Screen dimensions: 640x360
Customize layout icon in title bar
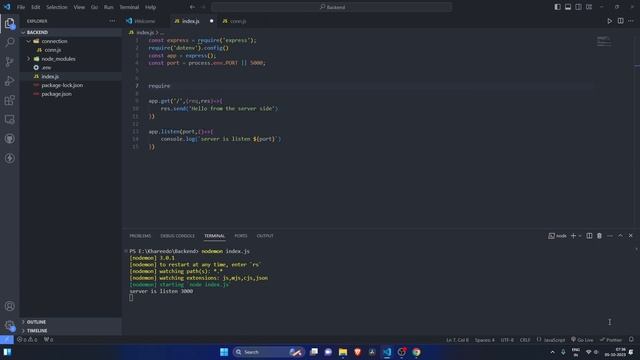(589, 7)
